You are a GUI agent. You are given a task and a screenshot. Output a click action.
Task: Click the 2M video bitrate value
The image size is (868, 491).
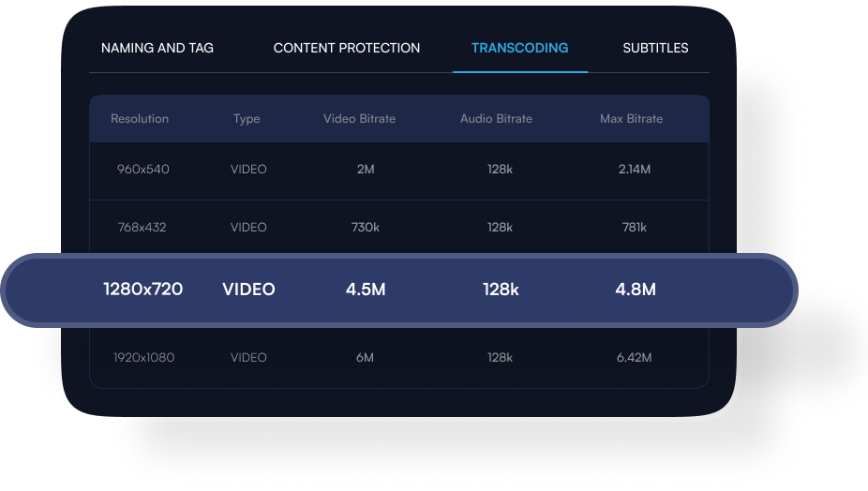click(365, 170)
